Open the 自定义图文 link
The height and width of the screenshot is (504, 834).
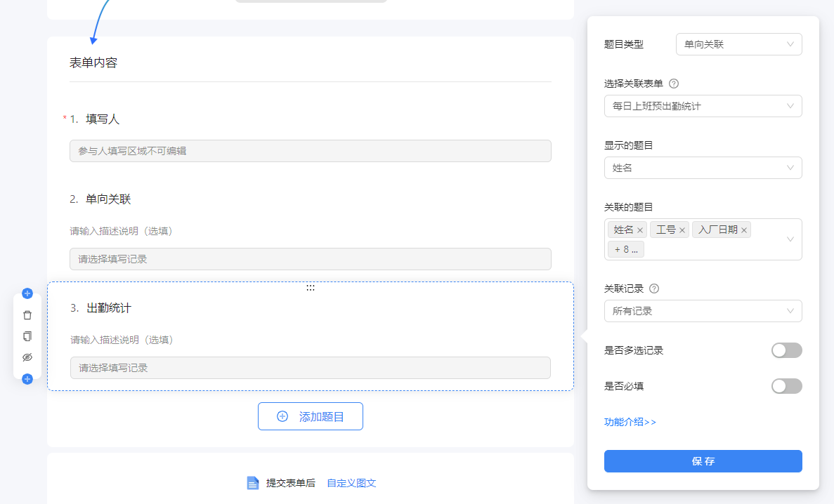(x=351, y=483)
